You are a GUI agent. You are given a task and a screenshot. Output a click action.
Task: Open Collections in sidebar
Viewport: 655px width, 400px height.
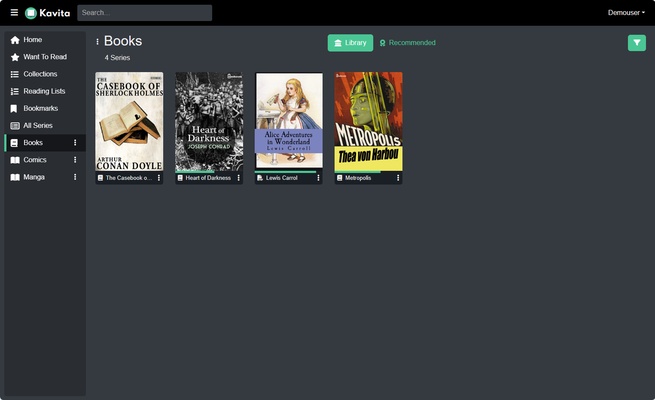pos(40,74)
